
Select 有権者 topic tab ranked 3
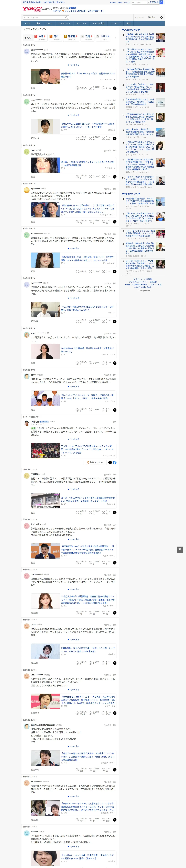71,38
